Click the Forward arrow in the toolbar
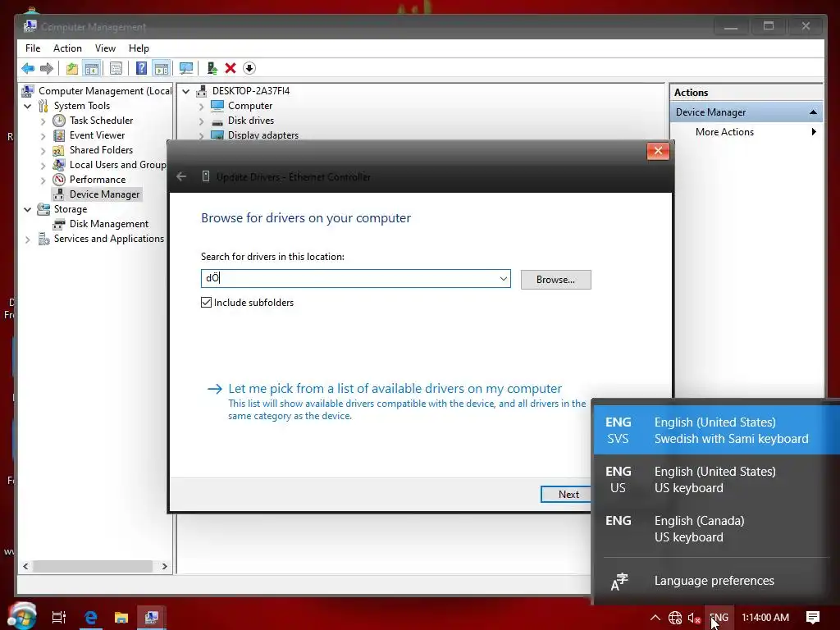Viewport: 840px width, 630px height. pos(47,68)
